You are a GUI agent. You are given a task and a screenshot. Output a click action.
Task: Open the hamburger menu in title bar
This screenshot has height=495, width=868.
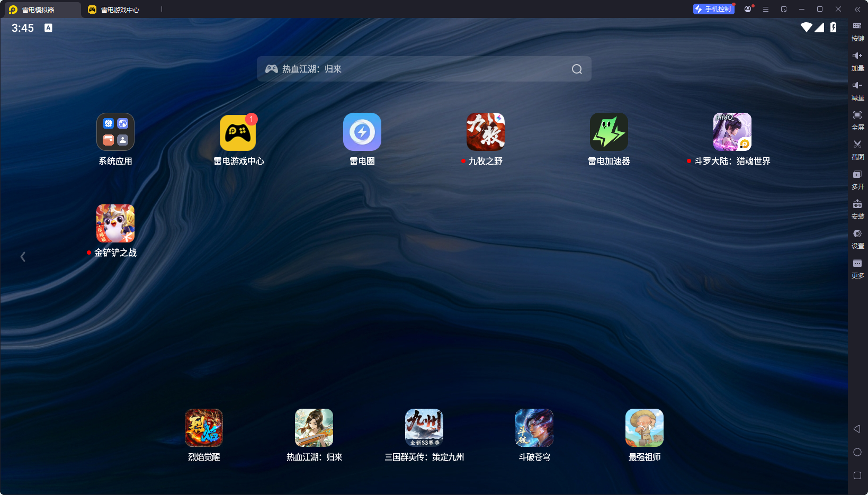(x=766, y=9)
